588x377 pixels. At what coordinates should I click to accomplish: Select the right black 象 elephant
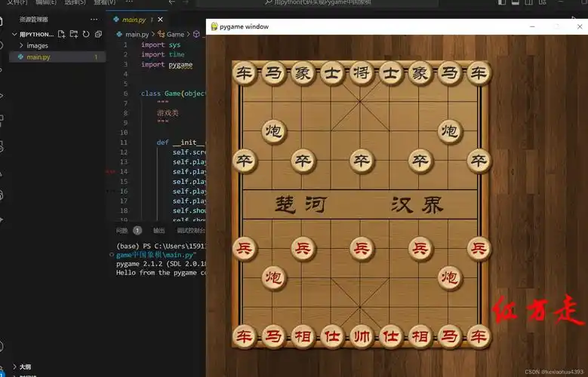[x=420, y=72]
